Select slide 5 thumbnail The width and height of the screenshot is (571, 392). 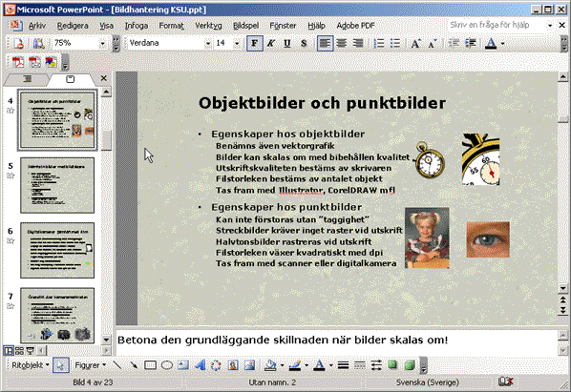[x=57, y=185]
